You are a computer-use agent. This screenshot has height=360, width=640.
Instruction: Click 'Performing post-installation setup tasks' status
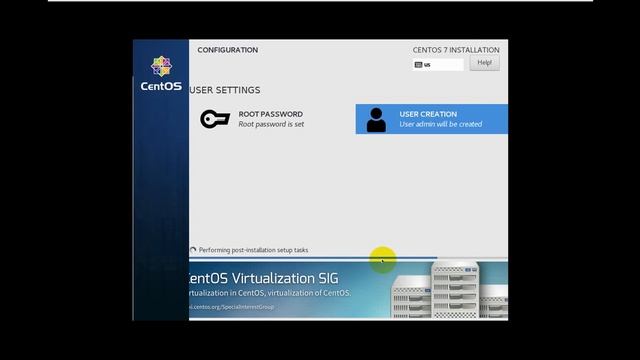pos(253,250)
